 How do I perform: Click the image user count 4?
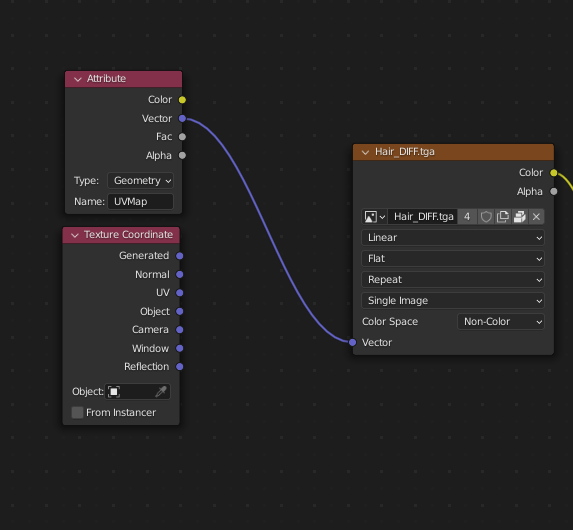tap(467, 217)
